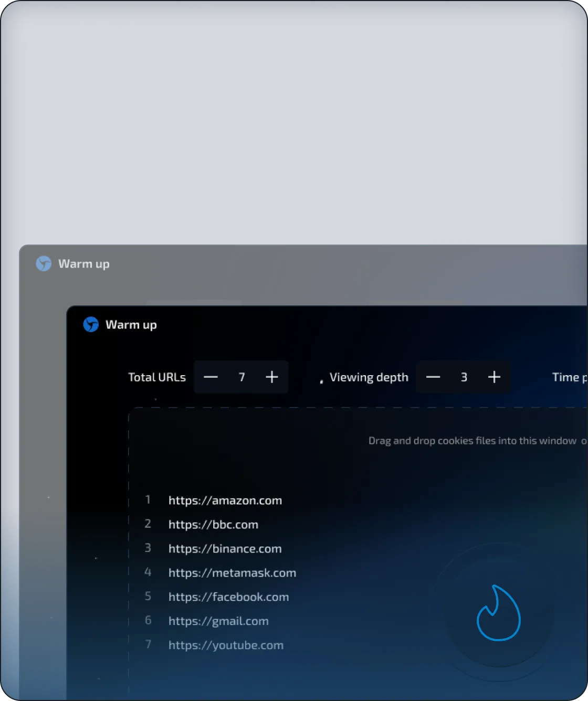Click the browser logo in the front Warm up window
Viewport: 588px width, 701px height.
[91, 325]
